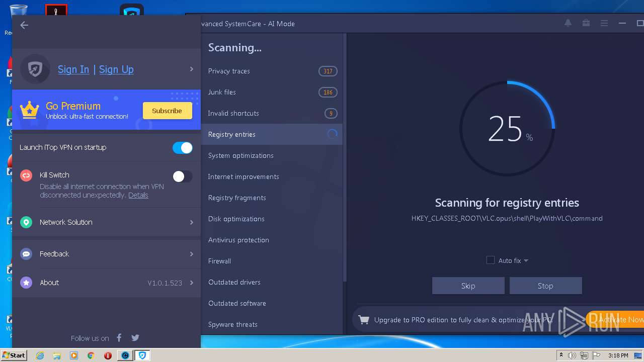
Task: Open the Auto fix dropdown arrow
Action: pyautogui.click(x=526, y=260)
